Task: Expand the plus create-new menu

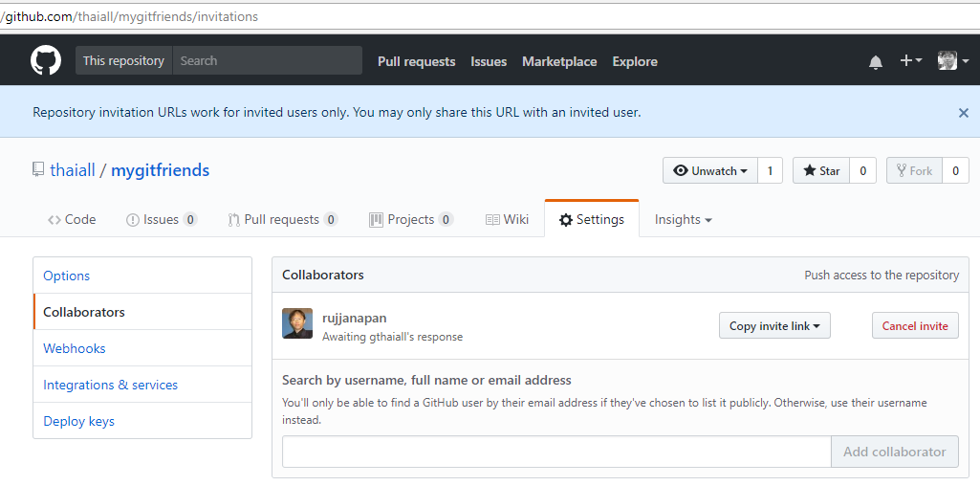Action: pyautogui.click(x=910, y=61)
